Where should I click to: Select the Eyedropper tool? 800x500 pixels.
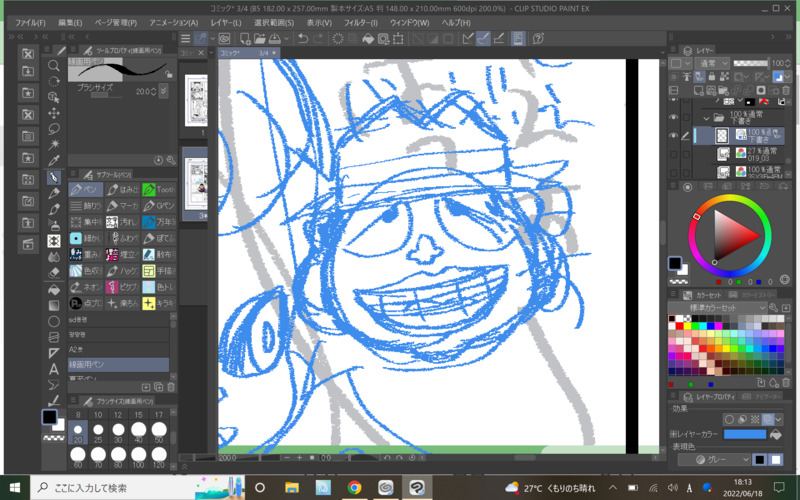[x=54, y=161]
